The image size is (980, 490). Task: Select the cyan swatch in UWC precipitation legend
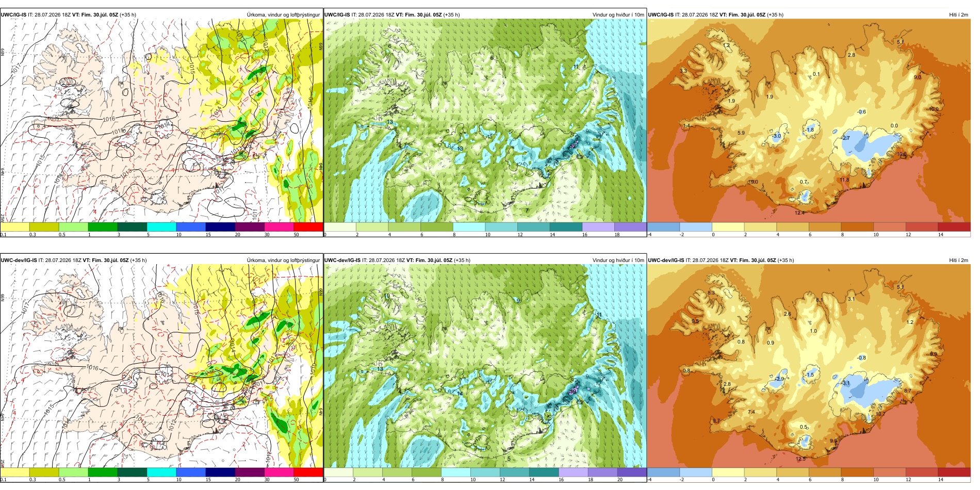click(161, 226)
